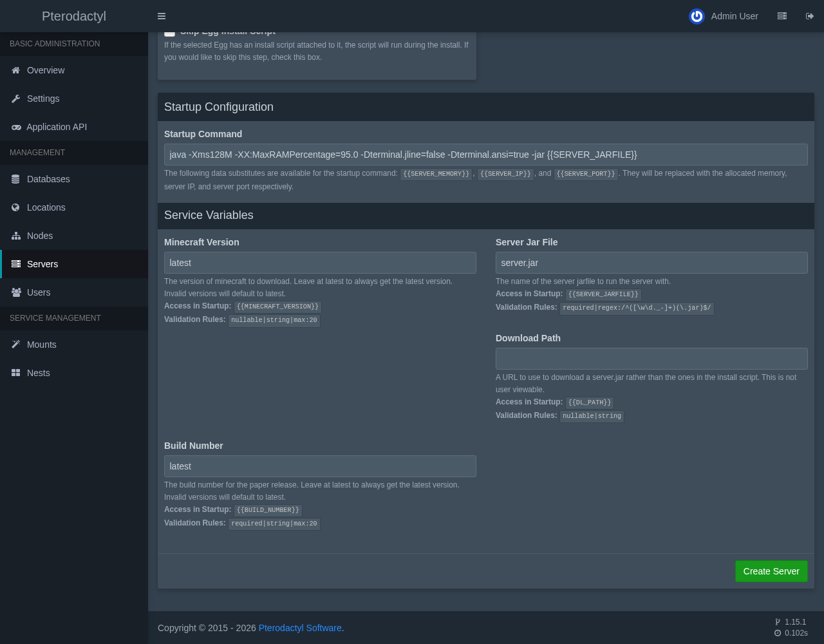Open Nests under Service Management
The width and height of the screenshot is (824, 644).
pyautogui.click(x=74, y=373)
